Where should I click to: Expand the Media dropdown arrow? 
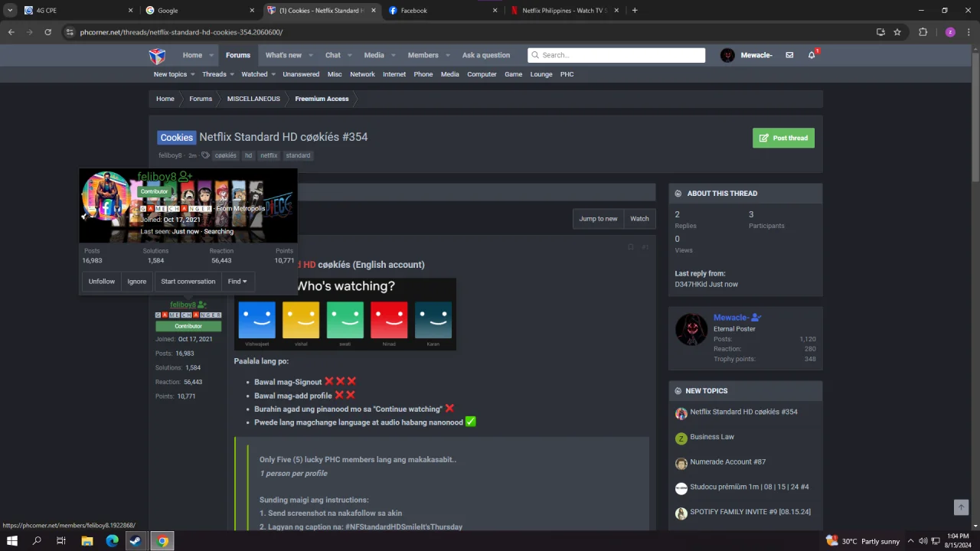click(394, 55)
